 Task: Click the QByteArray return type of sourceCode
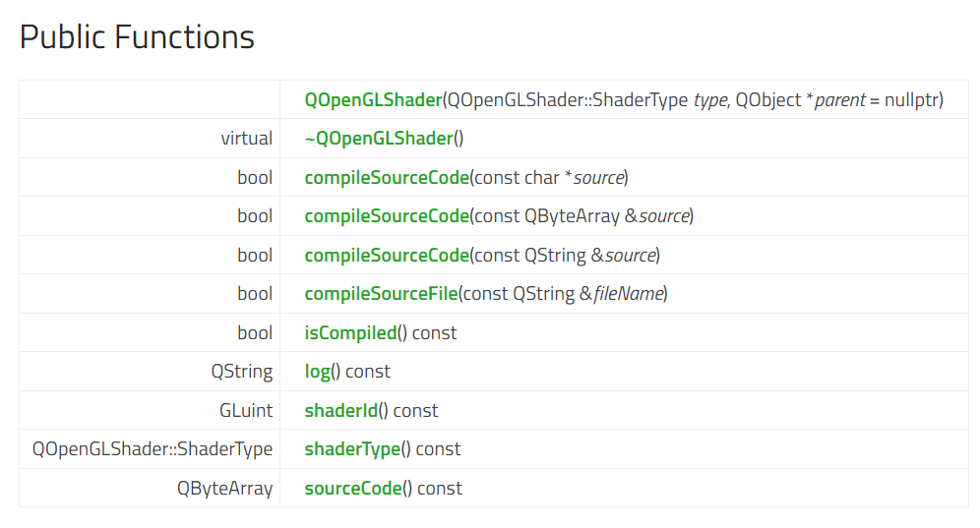pyautogui.click(x=224, y=488)
